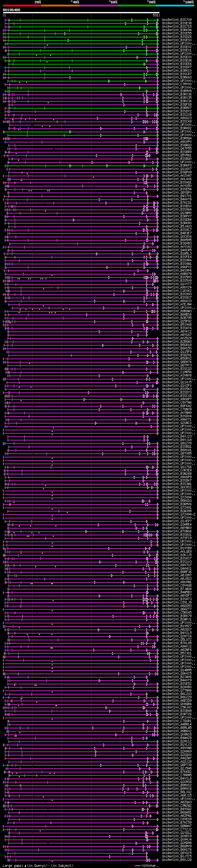Viewport: 197px width, 868px height.
Task: Select hit UniRef100_B3SDZ6
Action: [x=177, y=37]
